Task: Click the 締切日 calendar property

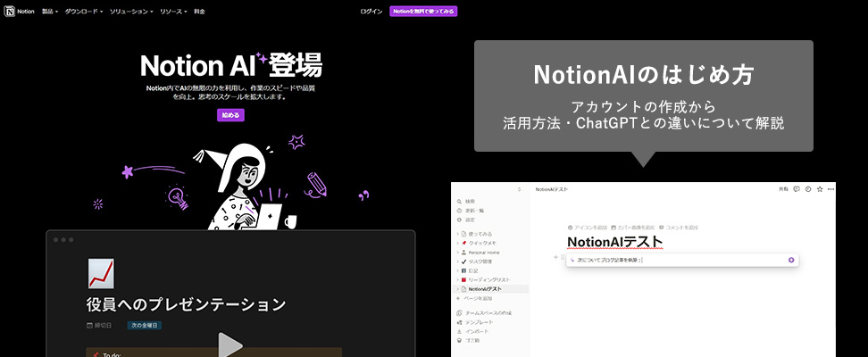Action: [x=100, y=326]
